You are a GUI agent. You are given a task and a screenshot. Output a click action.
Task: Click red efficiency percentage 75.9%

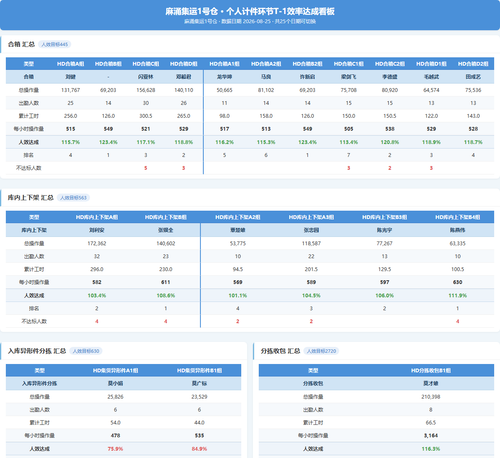(x=115, y=449)
